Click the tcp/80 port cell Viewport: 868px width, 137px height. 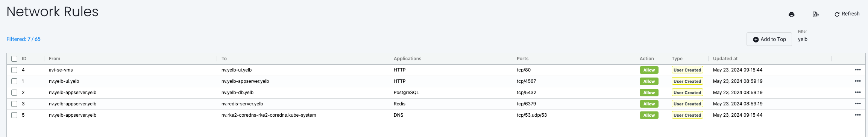pyautogui.click(x=524, y=70)
